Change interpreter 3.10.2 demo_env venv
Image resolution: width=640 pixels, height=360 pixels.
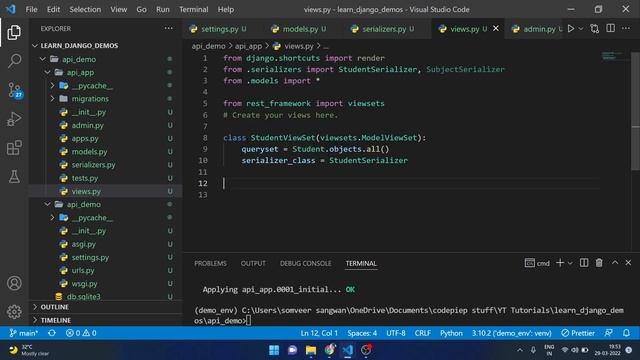click(x=511, y=333)
